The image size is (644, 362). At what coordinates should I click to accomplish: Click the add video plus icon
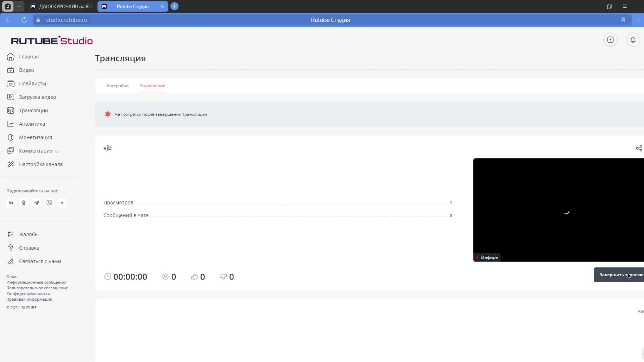(x=610, y=40)
